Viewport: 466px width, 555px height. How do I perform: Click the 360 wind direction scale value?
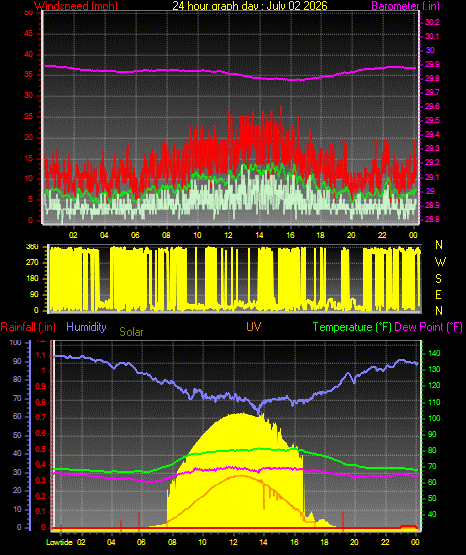tap(32, 247)
